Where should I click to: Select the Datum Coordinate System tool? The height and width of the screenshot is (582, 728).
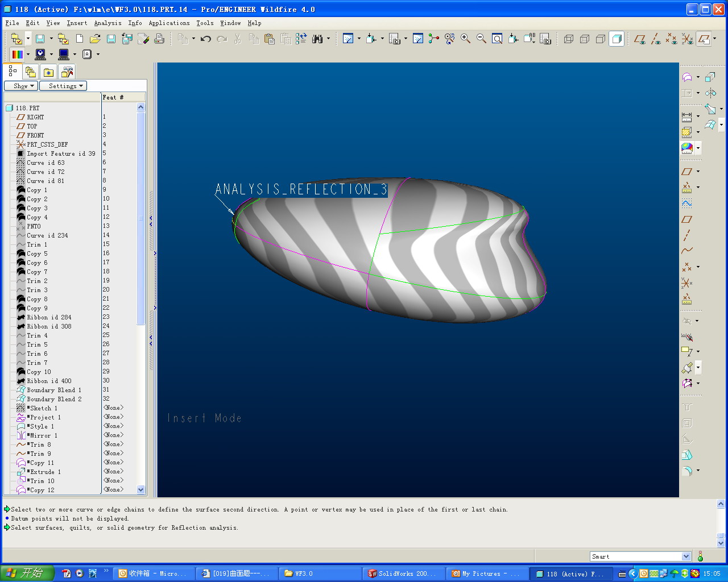687,282
